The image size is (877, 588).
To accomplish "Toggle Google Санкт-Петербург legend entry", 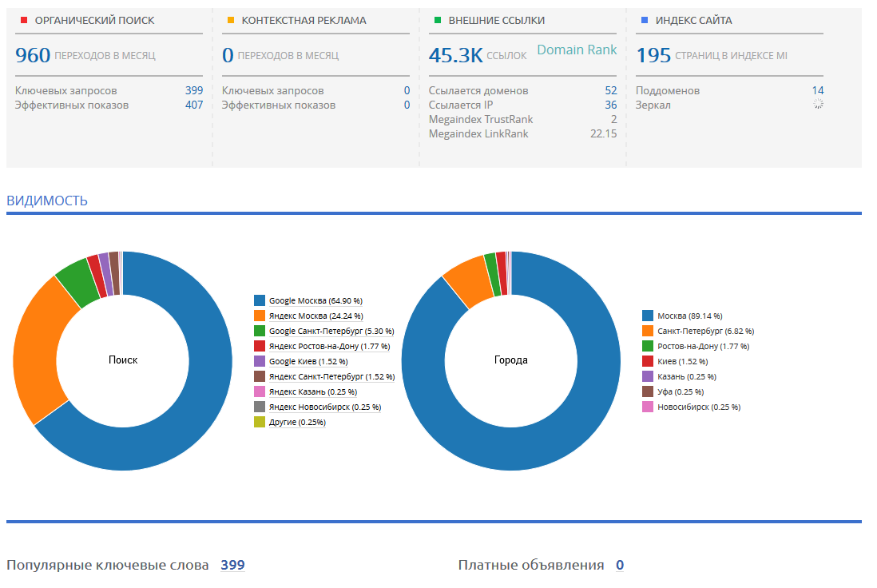I will (331, 332).
